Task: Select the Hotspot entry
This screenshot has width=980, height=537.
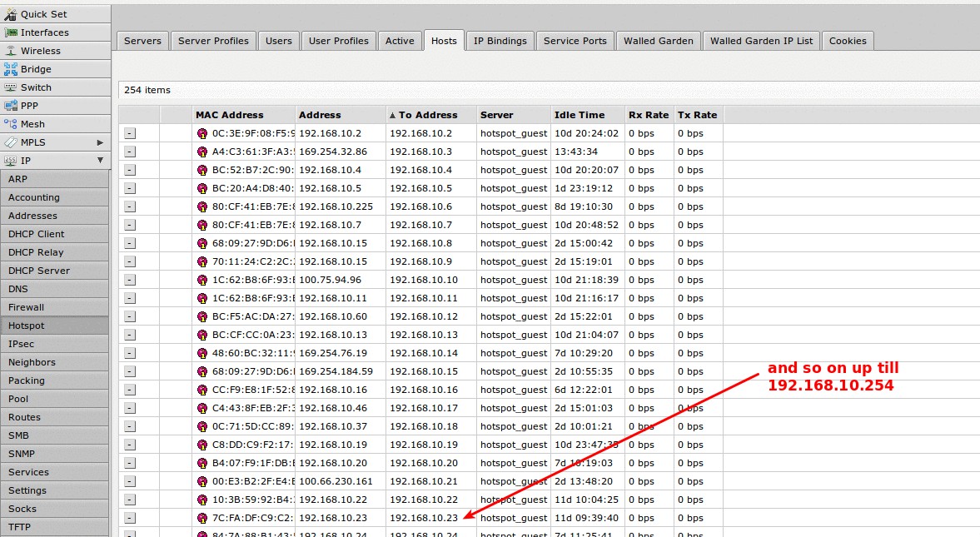Action: (x=54, y=326)
